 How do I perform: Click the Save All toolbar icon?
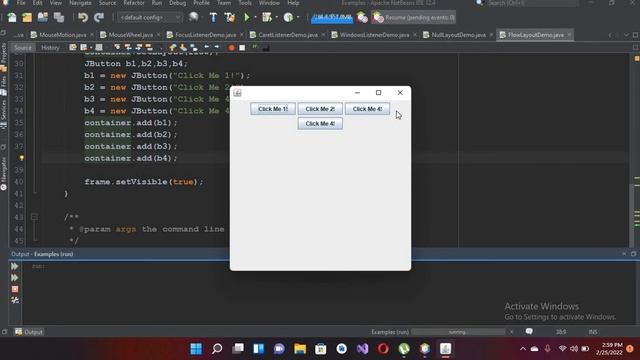[x=59, y=17]
